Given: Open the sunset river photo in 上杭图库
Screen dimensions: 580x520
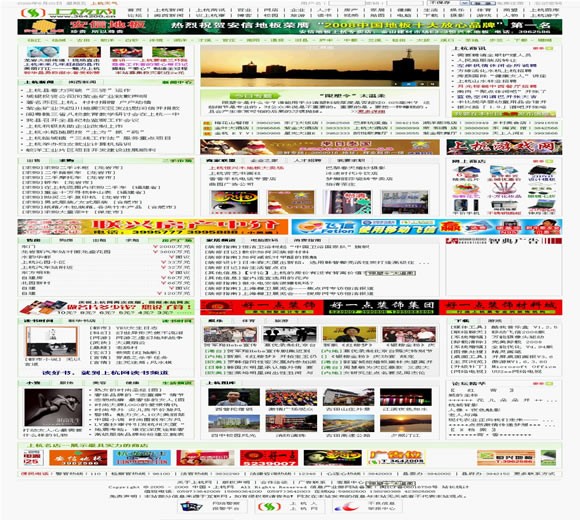Looking at the screenshot, I should point(406,423).
